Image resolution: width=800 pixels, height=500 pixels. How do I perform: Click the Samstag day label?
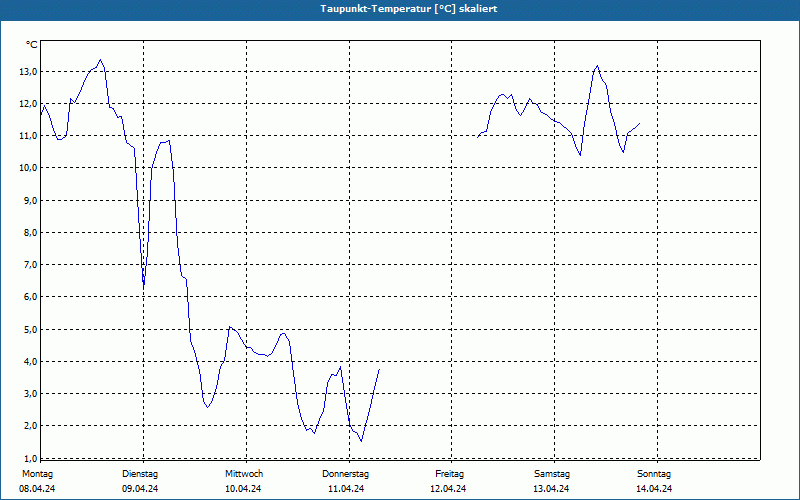[x=552, y=474]
